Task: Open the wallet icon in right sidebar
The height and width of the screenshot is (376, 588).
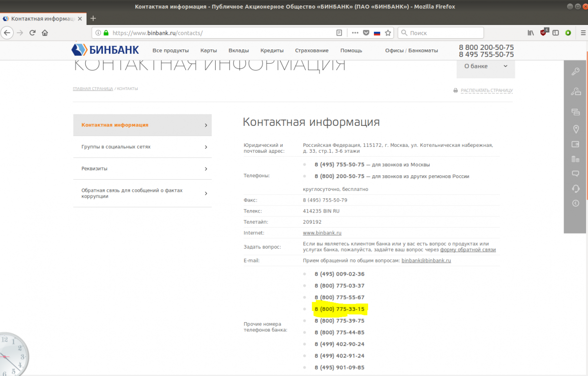Action: point(576,144)
